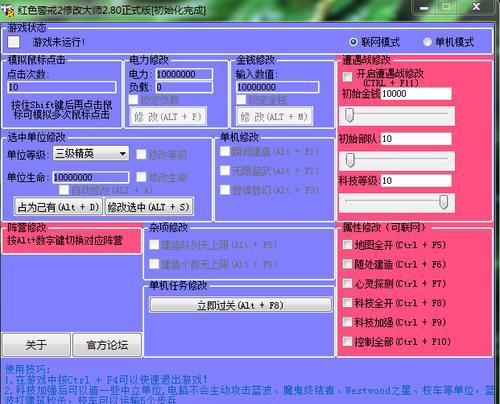Enable 地图全开 (Ctrl + F5)
Image resolution: width=500 pixels, height=404 pixels.
(348, 245)
